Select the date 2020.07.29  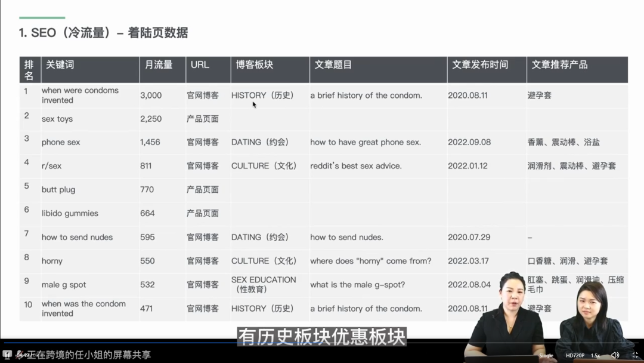coord(469,237)
